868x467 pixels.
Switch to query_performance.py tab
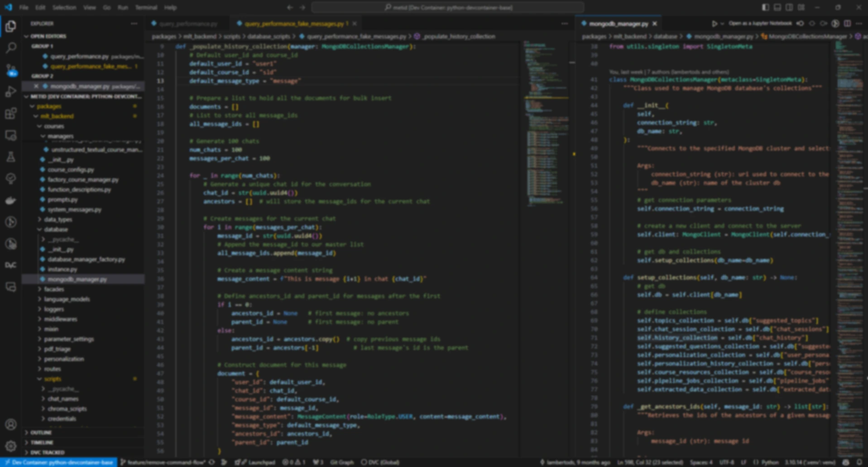click(187, 24)
